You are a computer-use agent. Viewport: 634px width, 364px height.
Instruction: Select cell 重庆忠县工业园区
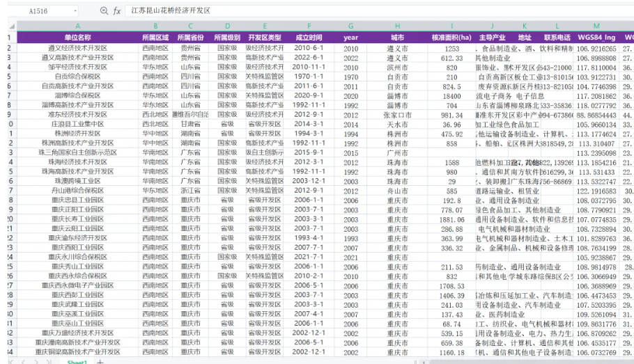pyautogui.click(x=77, y=200)
